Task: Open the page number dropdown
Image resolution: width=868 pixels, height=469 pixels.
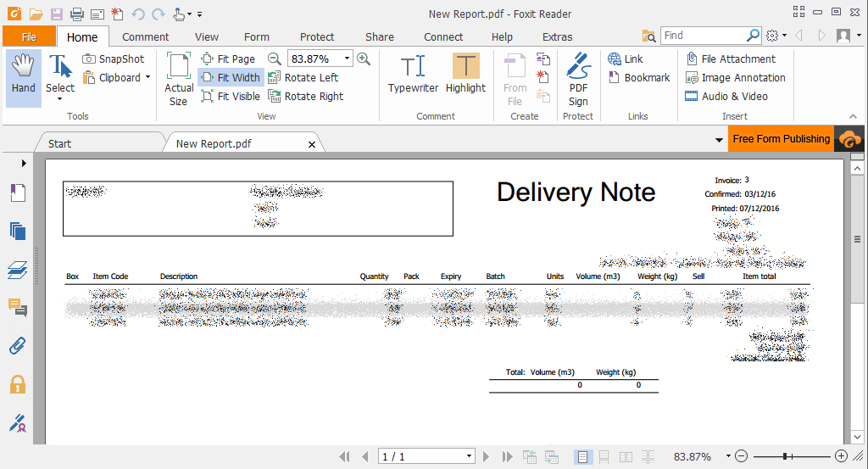Action: coord(470,457)
